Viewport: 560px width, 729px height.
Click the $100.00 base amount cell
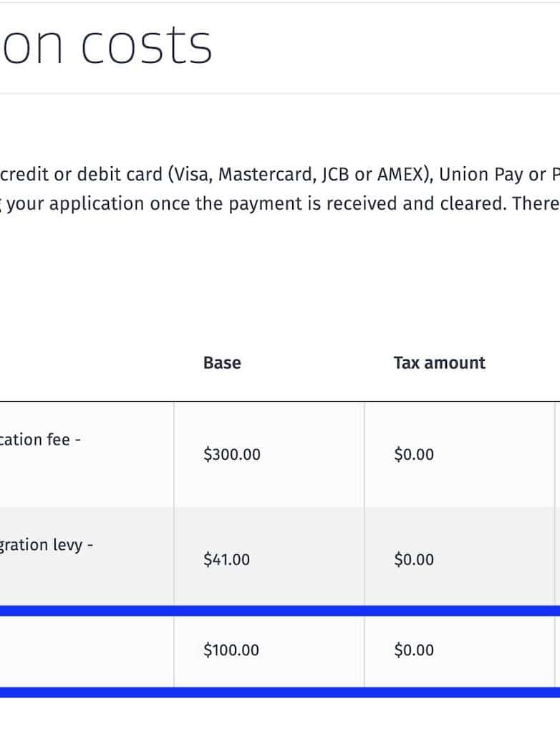pyautogui.click(x=231, y=651)
